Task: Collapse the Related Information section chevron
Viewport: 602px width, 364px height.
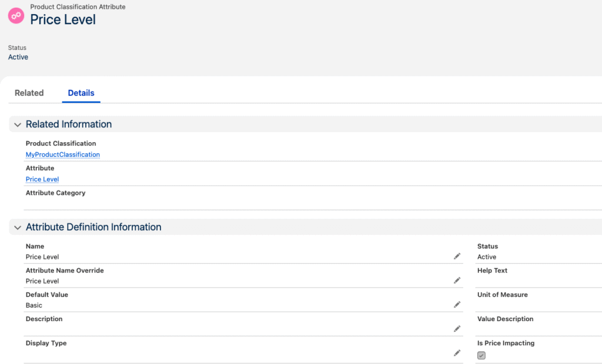Action: tap(18, 124)
